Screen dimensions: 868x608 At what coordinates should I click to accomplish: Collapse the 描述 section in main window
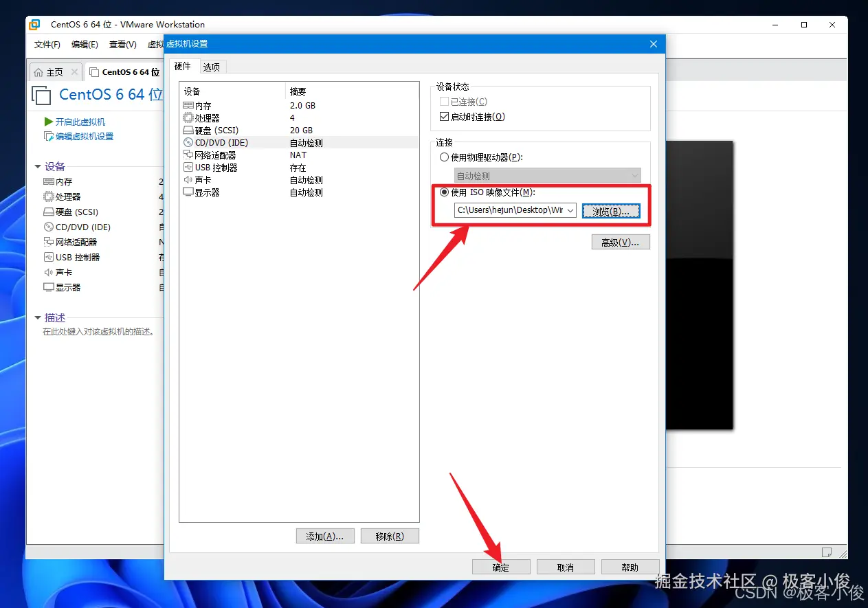pos(38,318)
